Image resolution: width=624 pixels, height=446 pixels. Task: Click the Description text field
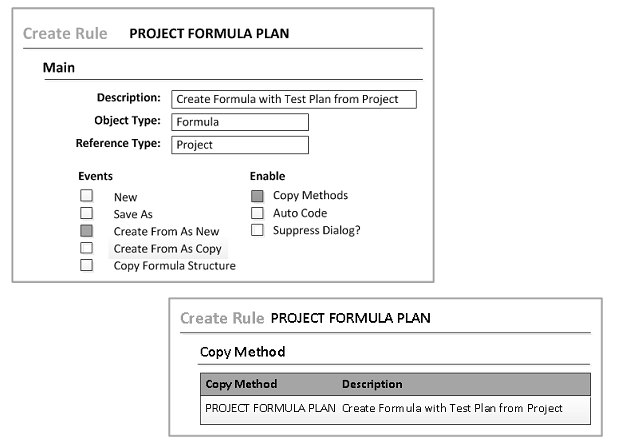click(293, 99)
